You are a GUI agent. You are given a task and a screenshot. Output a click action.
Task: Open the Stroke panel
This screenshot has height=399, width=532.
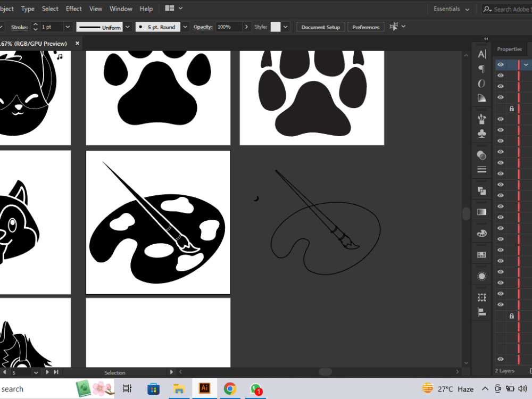(x=481, y=169)
